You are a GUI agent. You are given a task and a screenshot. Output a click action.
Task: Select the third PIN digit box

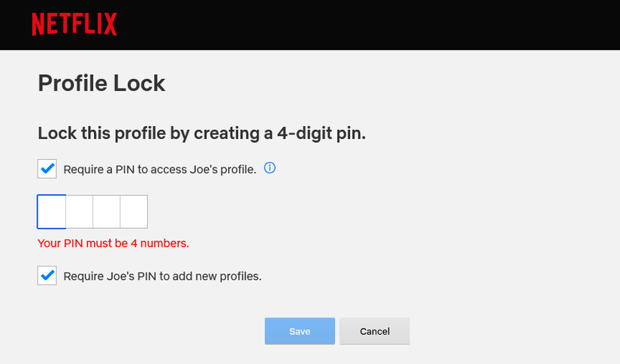[x=107, y=212]
